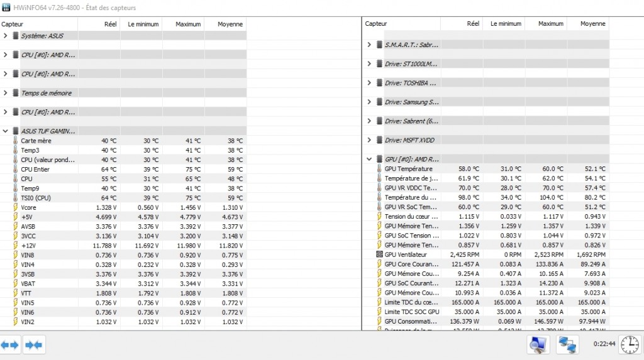
Task: Collapse the ASUS TUF GAMIN... sensor group
Action: pos(5,131)
